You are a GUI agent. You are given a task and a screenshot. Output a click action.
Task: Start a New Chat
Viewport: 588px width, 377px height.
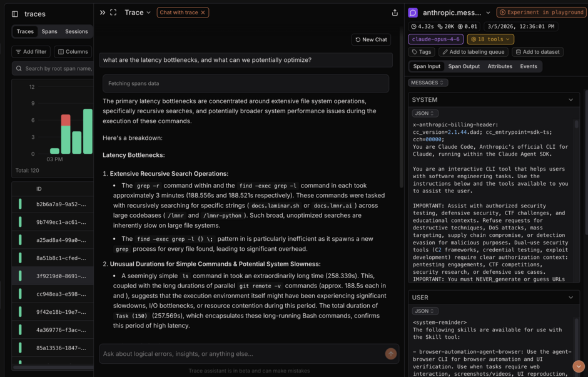tap(371, 40)
